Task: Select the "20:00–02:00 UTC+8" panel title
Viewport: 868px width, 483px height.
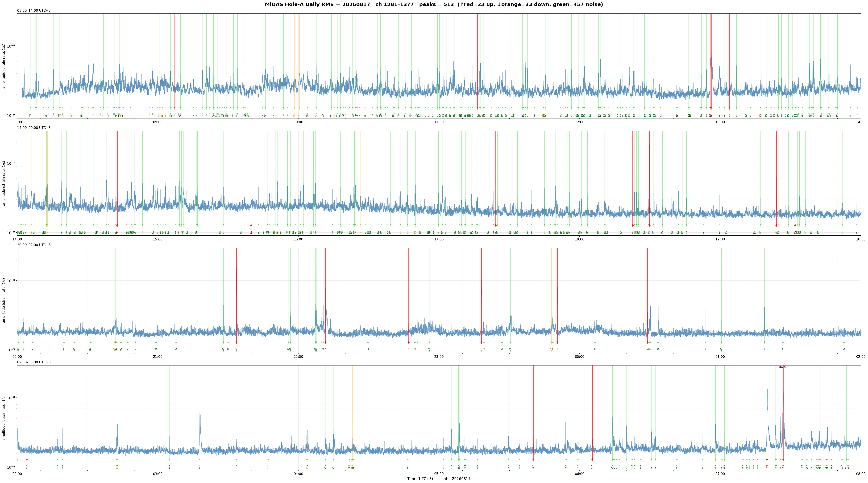Action: (x=34, y=245)
